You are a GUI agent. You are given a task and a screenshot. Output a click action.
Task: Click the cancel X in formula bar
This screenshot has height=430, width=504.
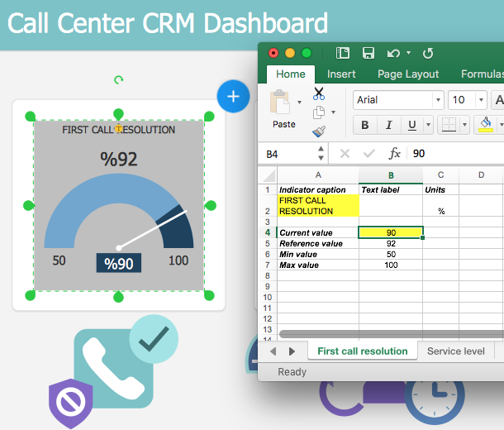click(x=345, y=154)
